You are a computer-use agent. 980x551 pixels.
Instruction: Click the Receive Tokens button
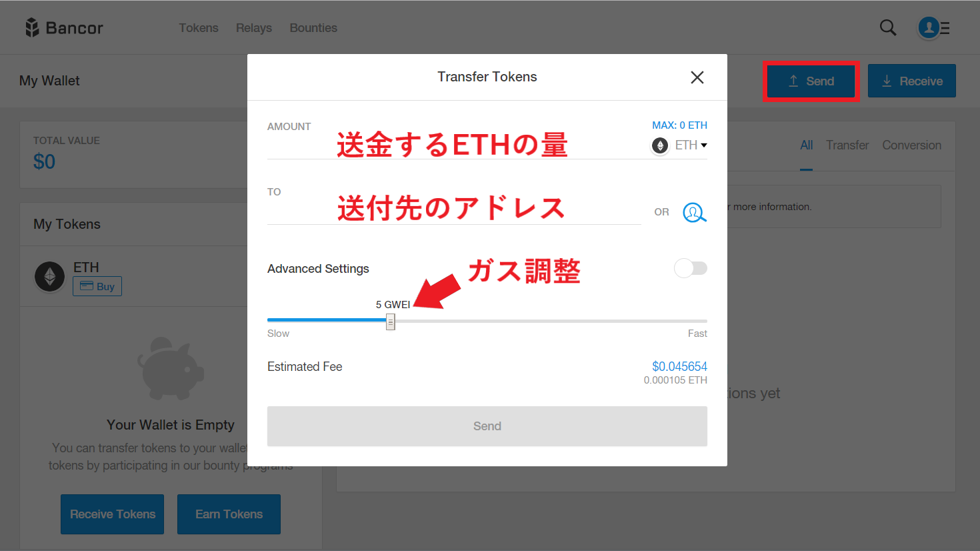point(113,514)
